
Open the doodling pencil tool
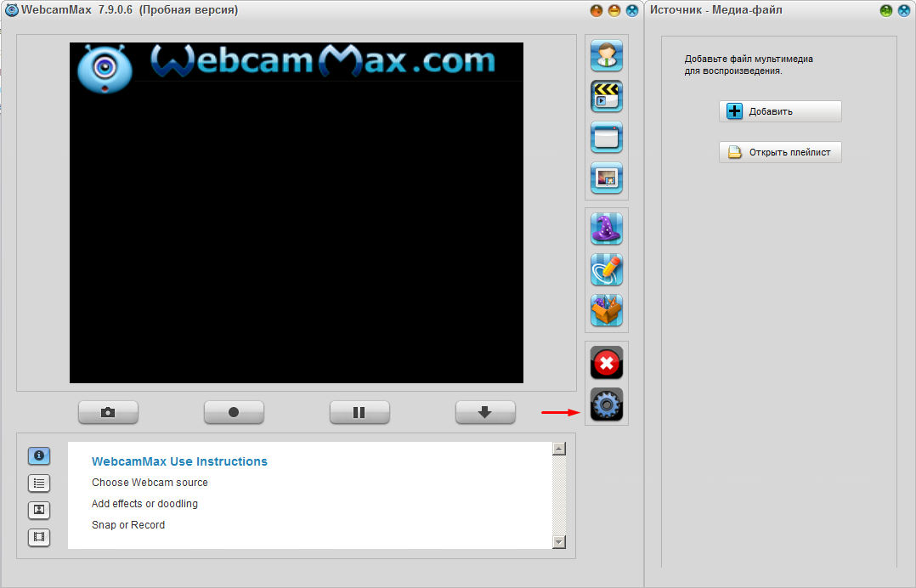click(x=607, y=269)
